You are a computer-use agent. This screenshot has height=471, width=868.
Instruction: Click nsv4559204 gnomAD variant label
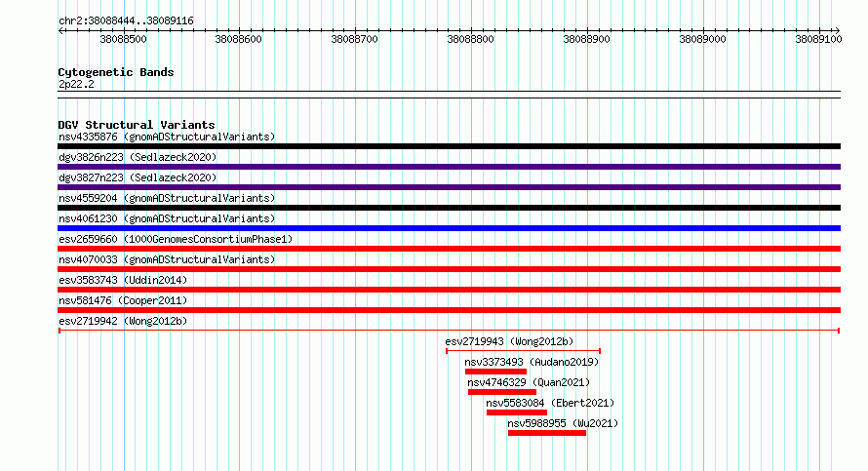click(x=167, y=198)
